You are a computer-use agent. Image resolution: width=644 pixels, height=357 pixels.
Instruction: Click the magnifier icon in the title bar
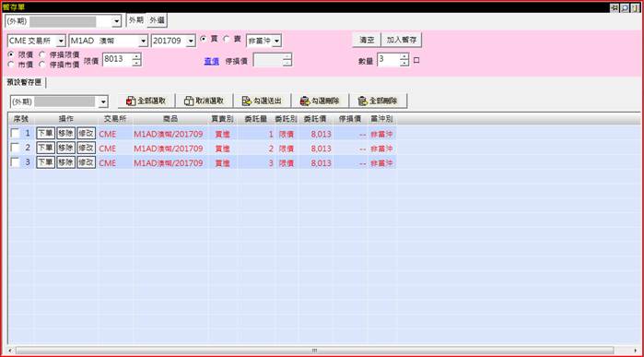625,7
